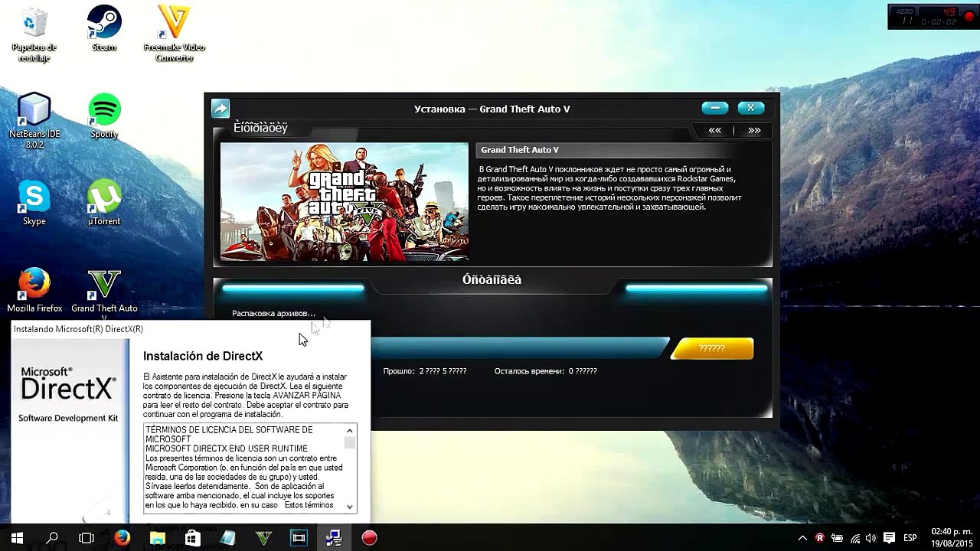Click the film-strip app taskbar icon
The image size is (980, 551).
pyautogui.click(x=299, y=538)
